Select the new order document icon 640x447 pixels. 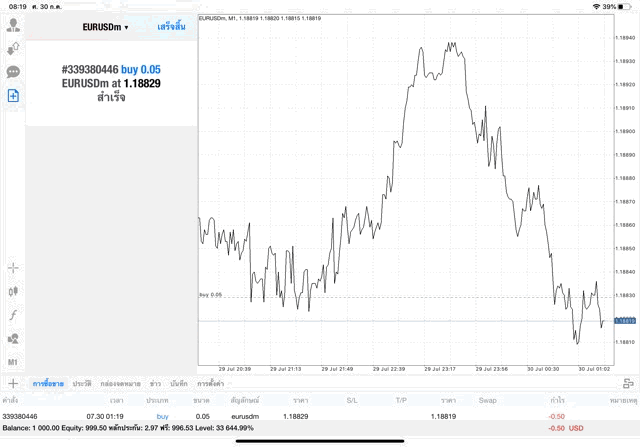[x=13, y=96]
